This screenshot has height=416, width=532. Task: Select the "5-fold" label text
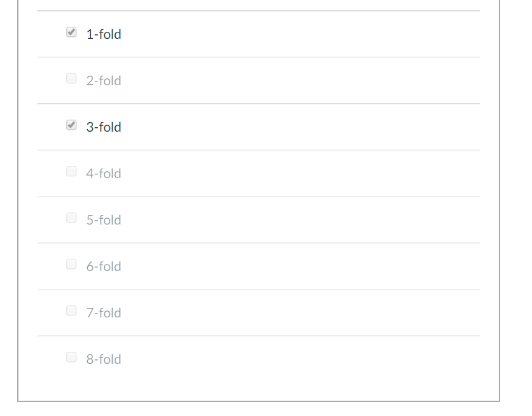click(x=104, y=220)
